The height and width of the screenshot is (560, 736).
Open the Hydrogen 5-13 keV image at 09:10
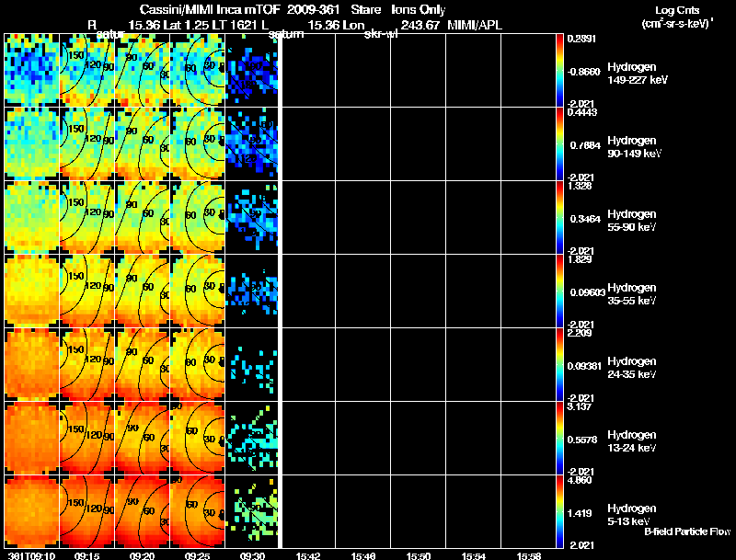[x=31, y=511]
